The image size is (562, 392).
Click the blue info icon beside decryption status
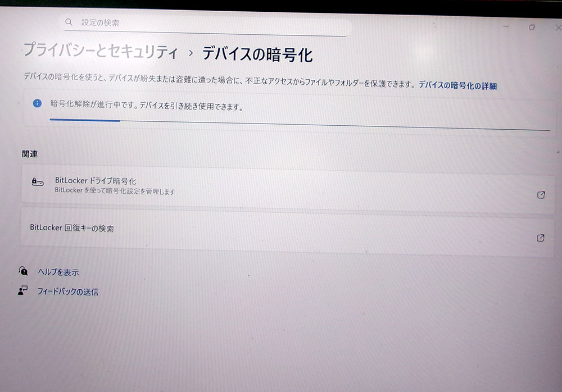(37, 103)
